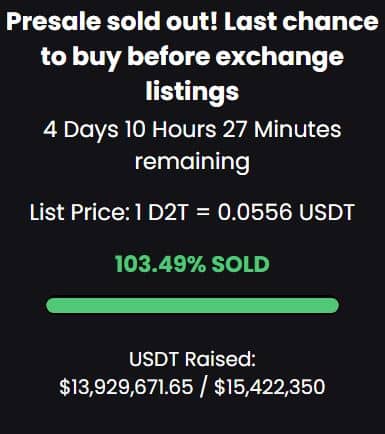Click the $13,929,671.65 raised amount
Image resolution: width=385 pixels, height=434 pixels.
(126, 387)
